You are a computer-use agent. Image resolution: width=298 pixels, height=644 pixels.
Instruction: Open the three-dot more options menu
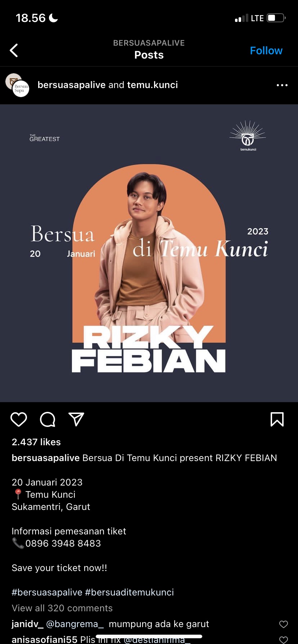pos(282,85)
